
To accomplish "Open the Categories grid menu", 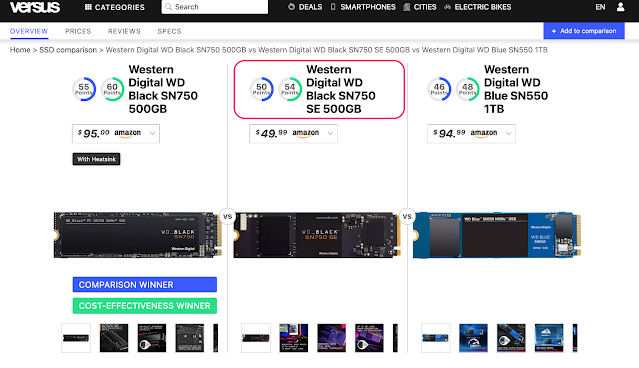I will pos(115,7).
